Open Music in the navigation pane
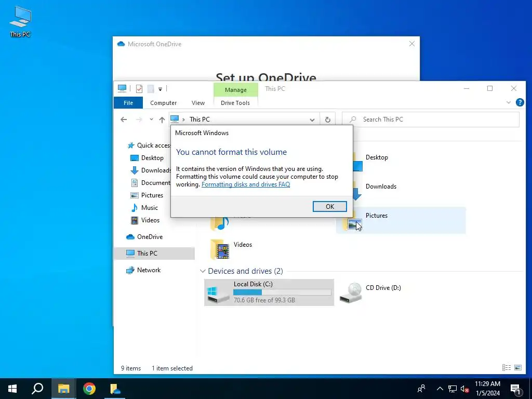This screenshot has height=399, width=532. [x=144, y=208]
